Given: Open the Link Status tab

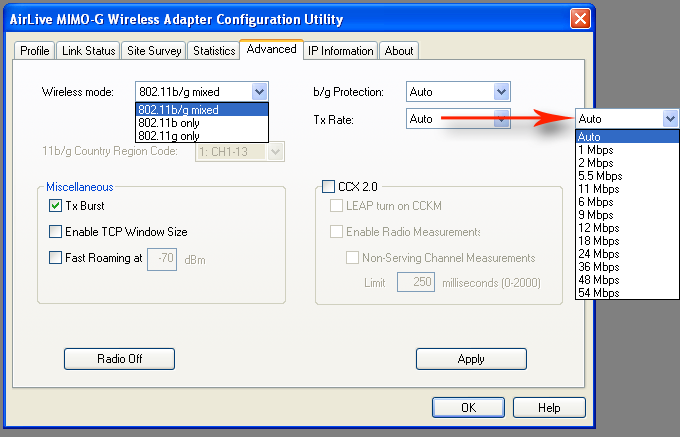Looking at the screenshot, I should point(88,51).
